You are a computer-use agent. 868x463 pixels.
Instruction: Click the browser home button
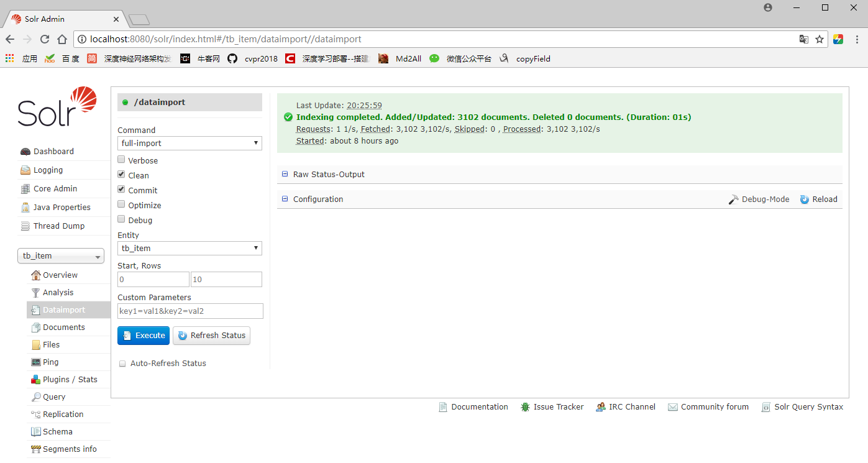click(x=62, y=39)
